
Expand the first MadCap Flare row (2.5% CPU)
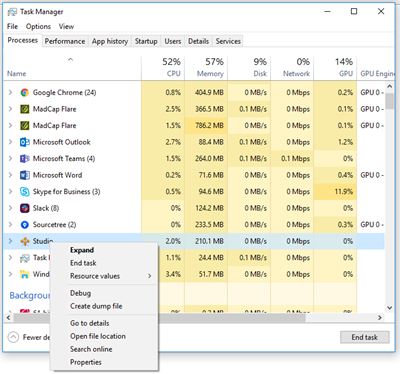(x=10, y=109)
